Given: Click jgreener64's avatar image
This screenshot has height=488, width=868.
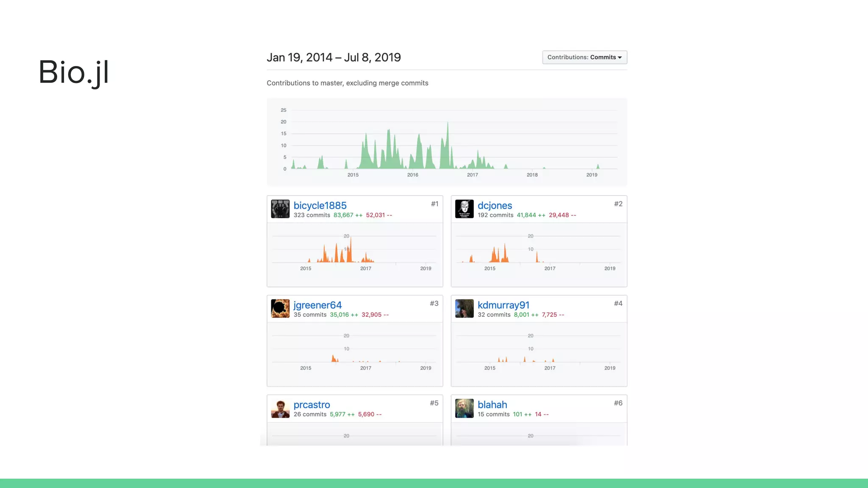Looking at the screenshot, I should 280,308.
